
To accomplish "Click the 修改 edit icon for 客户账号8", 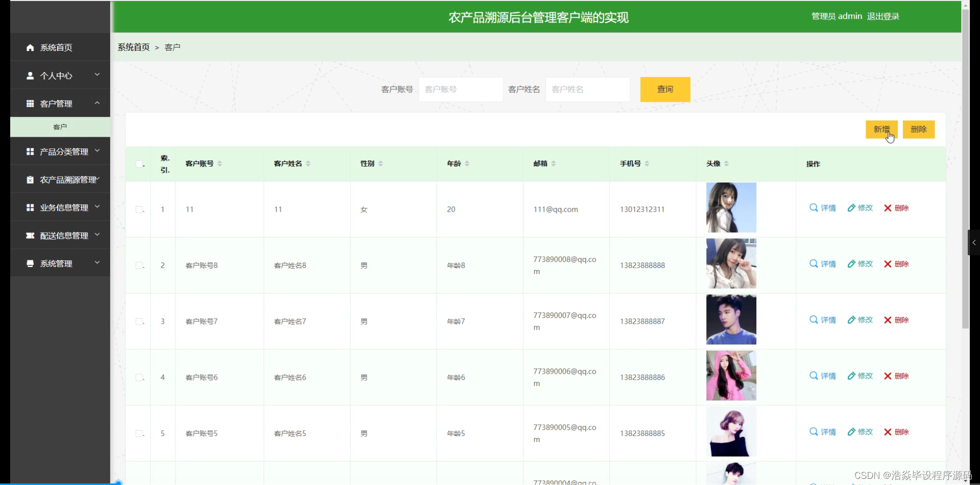I will point(851,264).
